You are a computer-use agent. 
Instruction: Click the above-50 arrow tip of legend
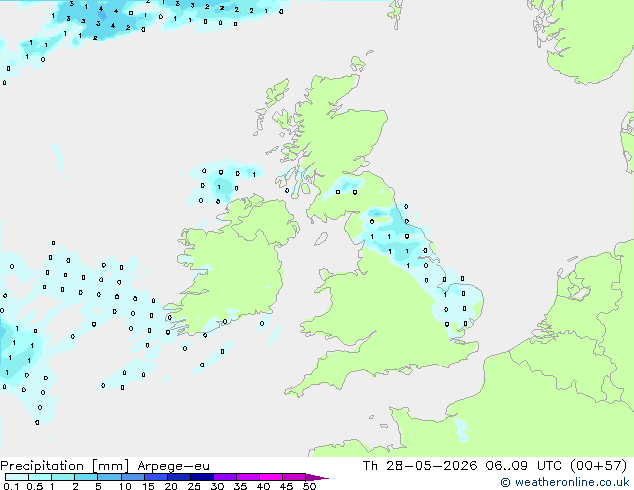tap(317, 477)
